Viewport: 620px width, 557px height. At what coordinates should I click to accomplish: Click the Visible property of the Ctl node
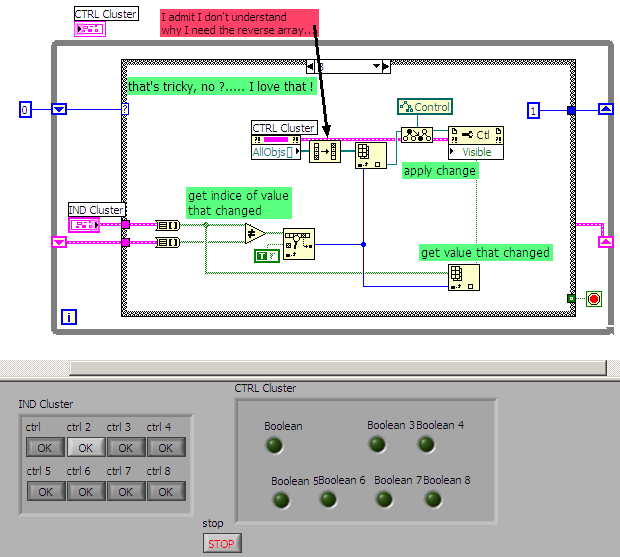[x=476, y=152]
